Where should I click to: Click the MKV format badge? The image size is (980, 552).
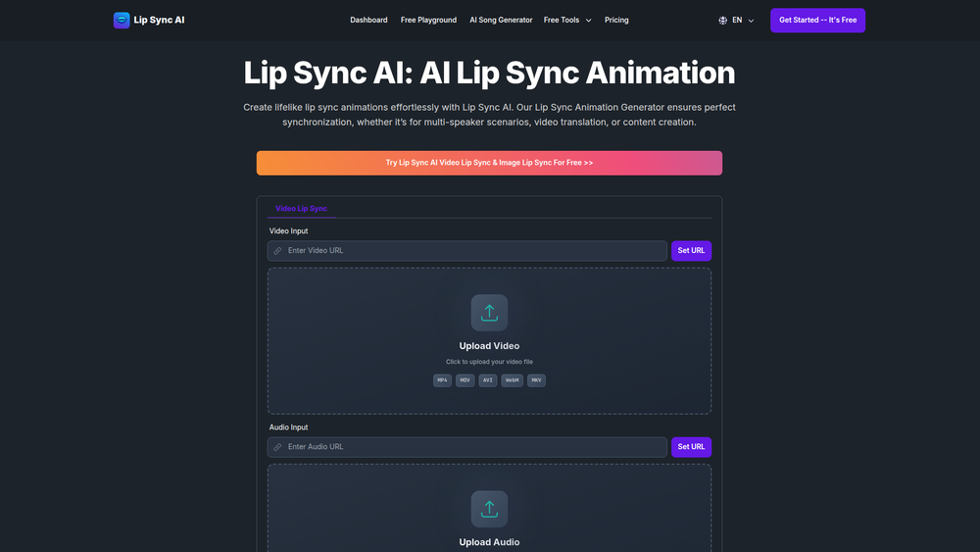[536, 380]
